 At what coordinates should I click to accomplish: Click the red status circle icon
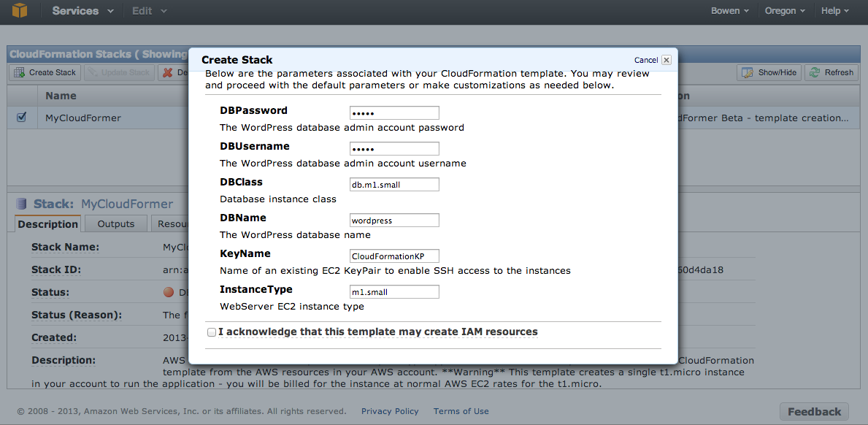tap(169, 292)
